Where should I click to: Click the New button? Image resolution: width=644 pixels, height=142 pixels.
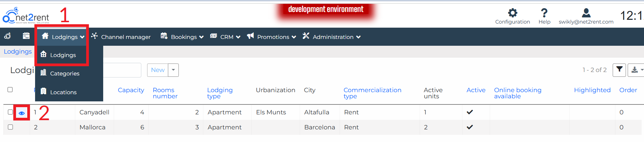(158, 70)
